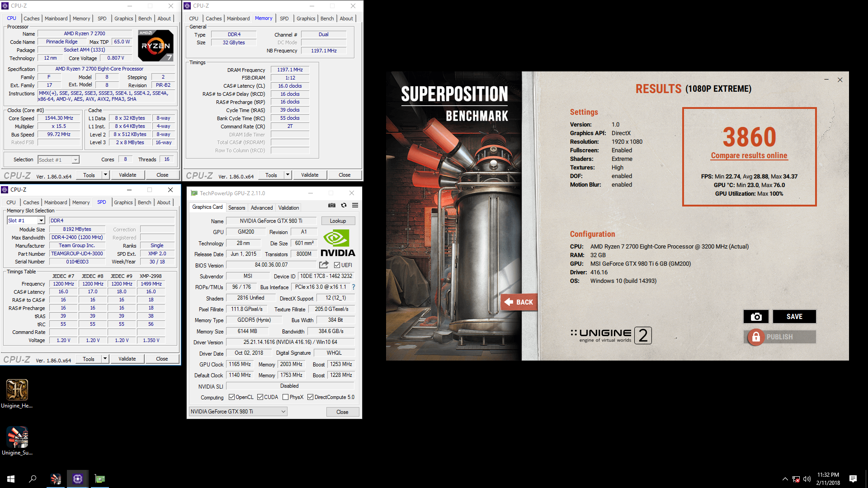Toggle the CUDA checkbox
The width and height of the screenshot is (868, 488).
(260, 397)
